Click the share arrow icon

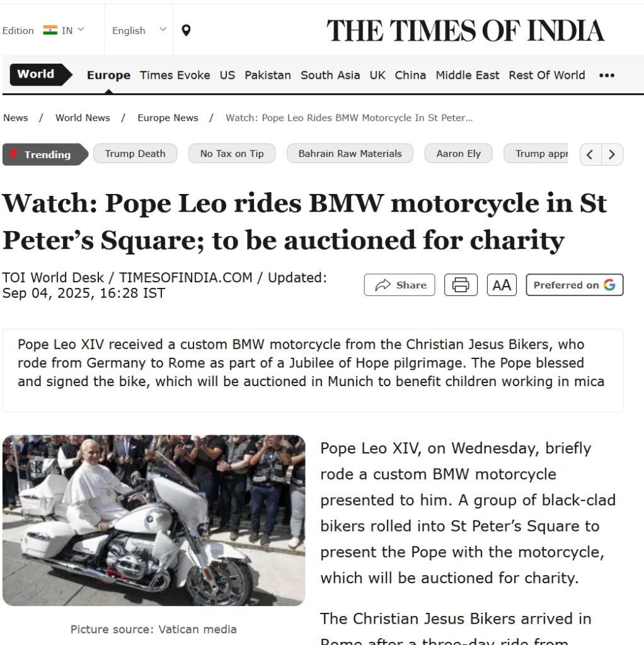(x=382, y=285)
